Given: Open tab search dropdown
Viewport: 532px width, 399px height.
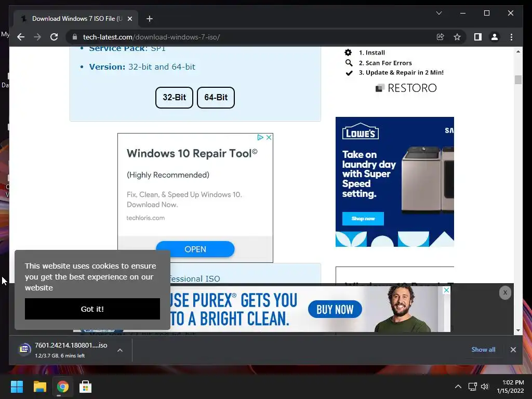Looking at the screenshot, I should click(438, 13).
